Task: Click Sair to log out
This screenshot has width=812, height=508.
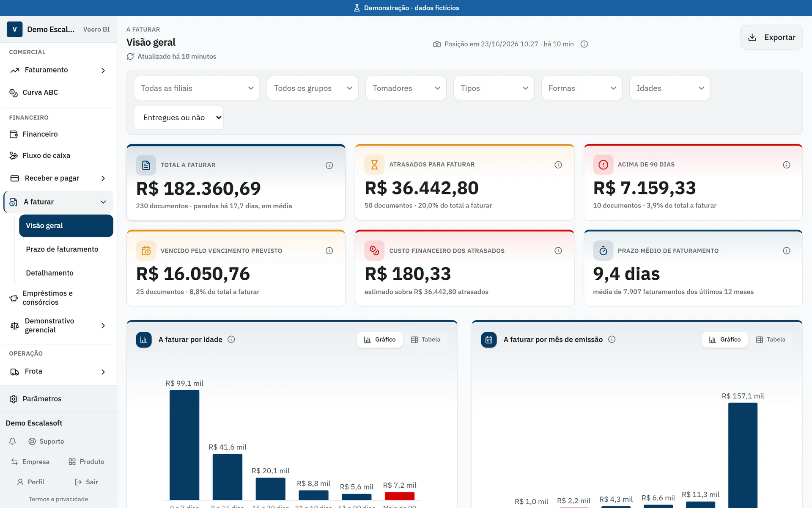Action: point(86,482)
